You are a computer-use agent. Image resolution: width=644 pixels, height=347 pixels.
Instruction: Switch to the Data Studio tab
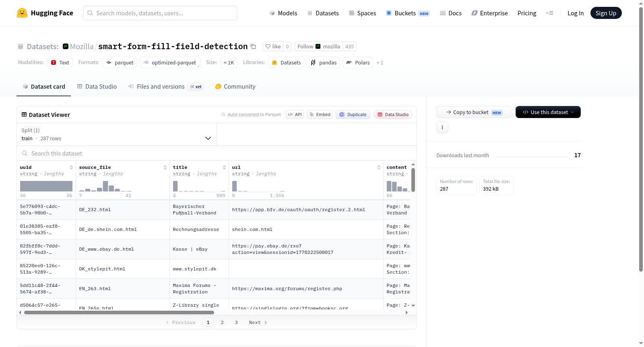click(97, 87)
